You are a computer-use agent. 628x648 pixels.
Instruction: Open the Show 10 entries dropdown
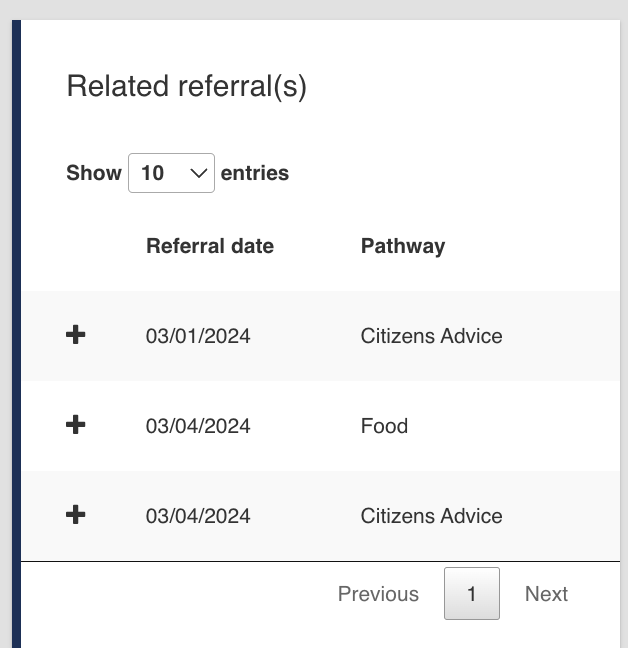point(171,173)
